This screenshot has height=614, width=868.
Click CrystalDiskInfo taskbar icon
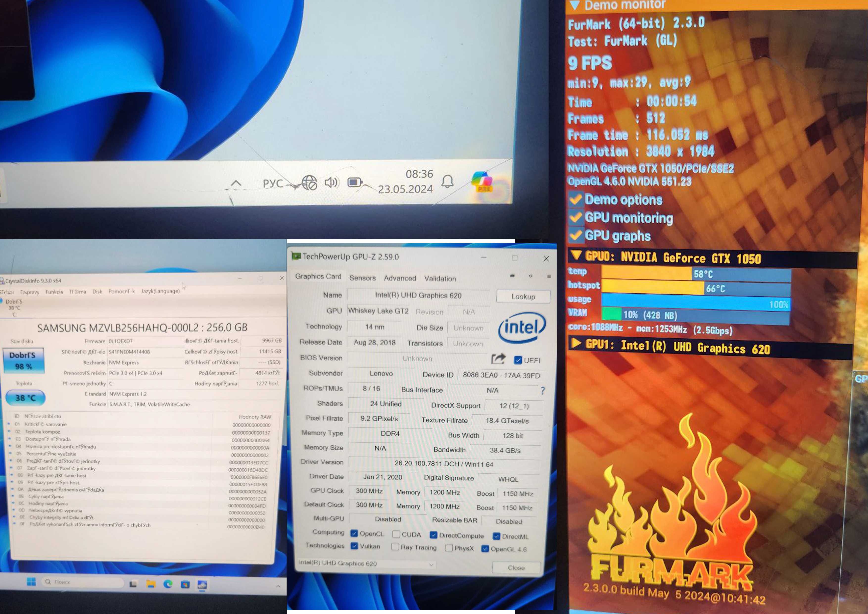pos(202,585)
